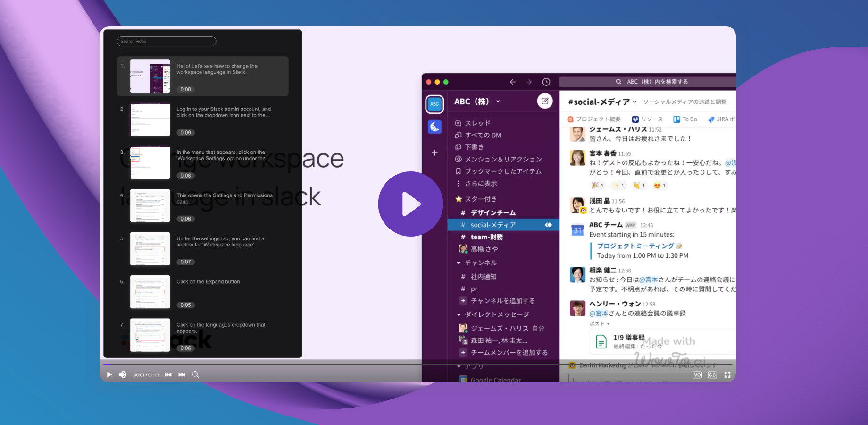Skip to previous chapter in player
The width and height of the screenshot is (868, 425).
point(168,374)
